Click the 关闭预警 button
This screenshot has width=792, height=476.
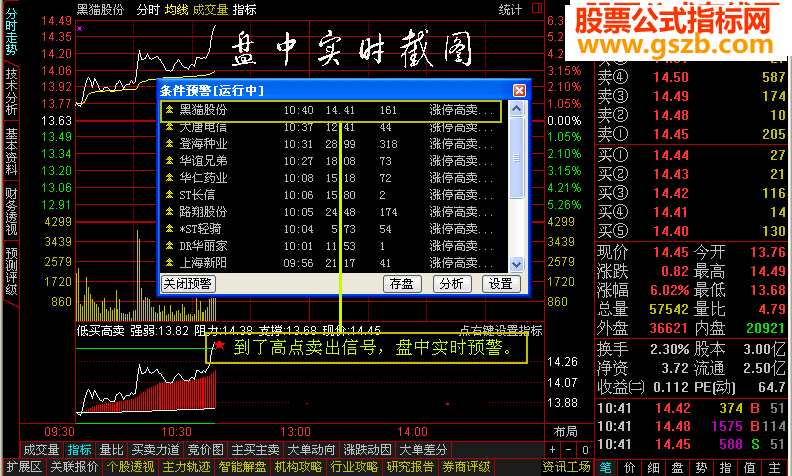tap(188, 283)
